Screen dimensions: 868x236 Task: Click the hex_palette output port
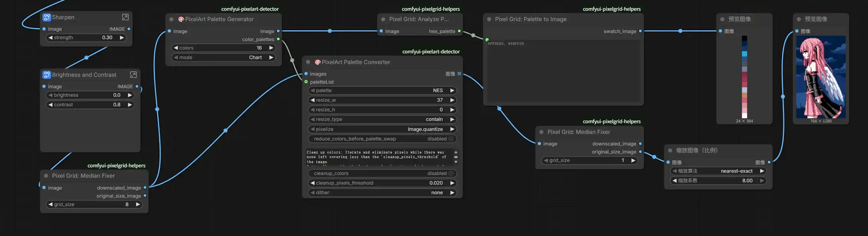point(459,31)
